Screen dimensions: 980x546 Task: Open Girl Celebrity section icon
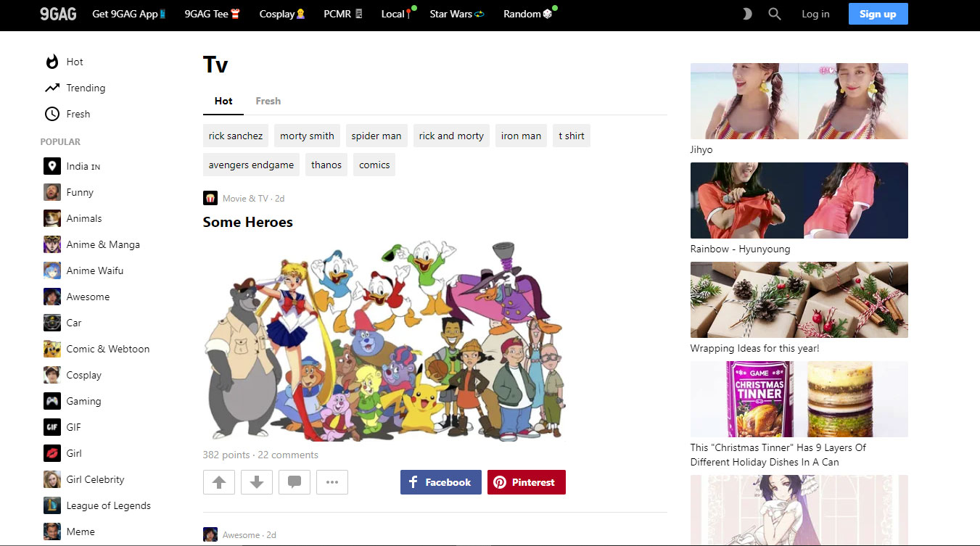[52, 479]
